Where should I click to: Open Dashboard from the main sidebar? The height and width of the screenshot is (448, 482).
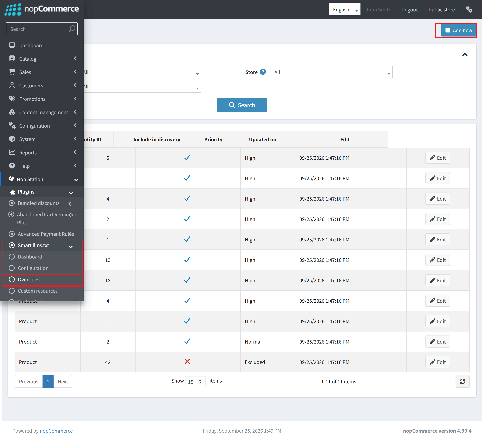[x=31, y=45]
